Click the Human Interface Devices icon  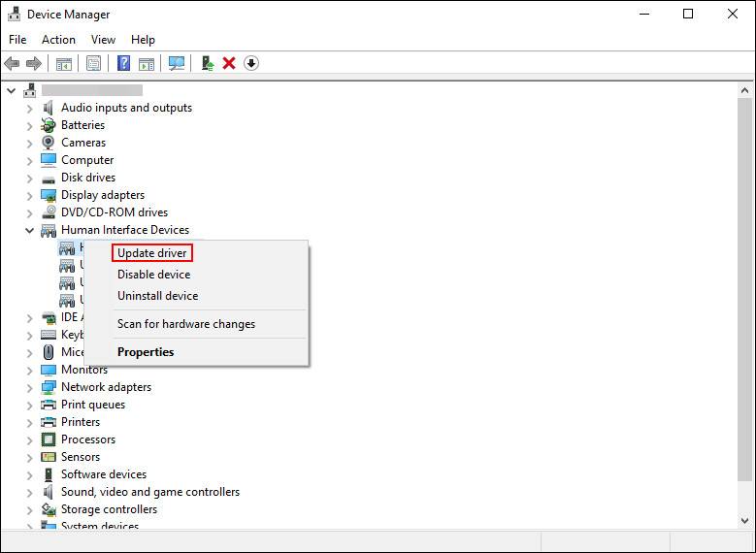[49, 231]
